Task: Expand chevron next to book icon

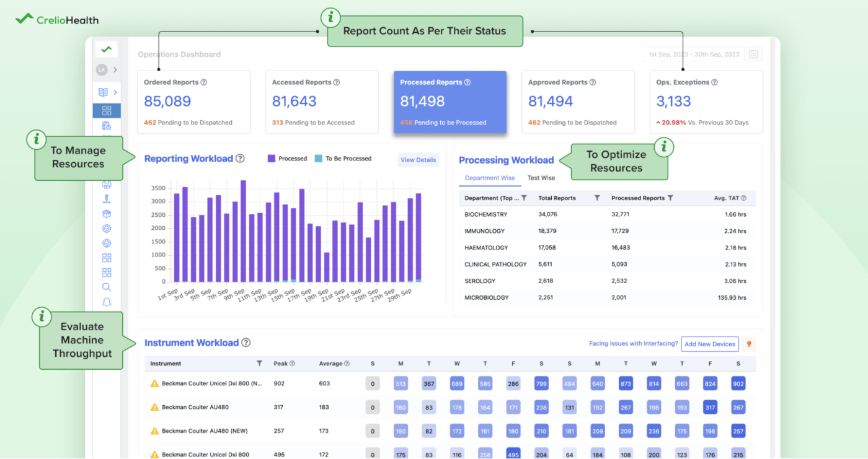Action: pyautogui.click(x=115, y=92)
